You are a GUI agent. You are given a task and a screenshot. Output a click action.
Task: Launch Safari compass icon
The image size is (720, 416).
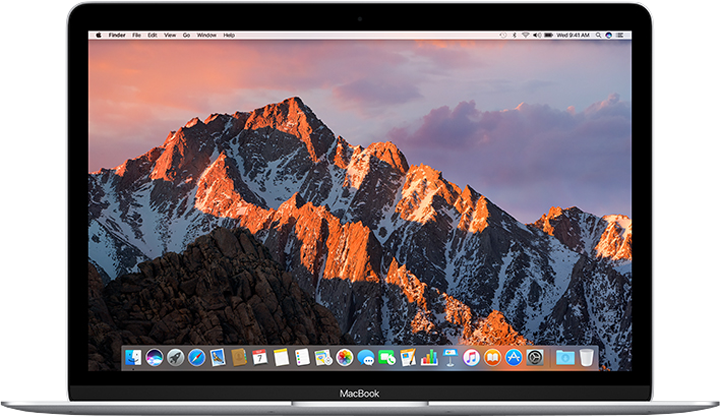(x=197, y=357)
